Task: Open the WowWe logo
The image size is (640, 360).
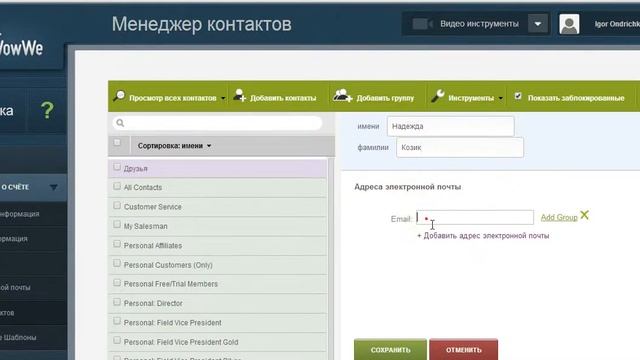Action: [20, 49]
